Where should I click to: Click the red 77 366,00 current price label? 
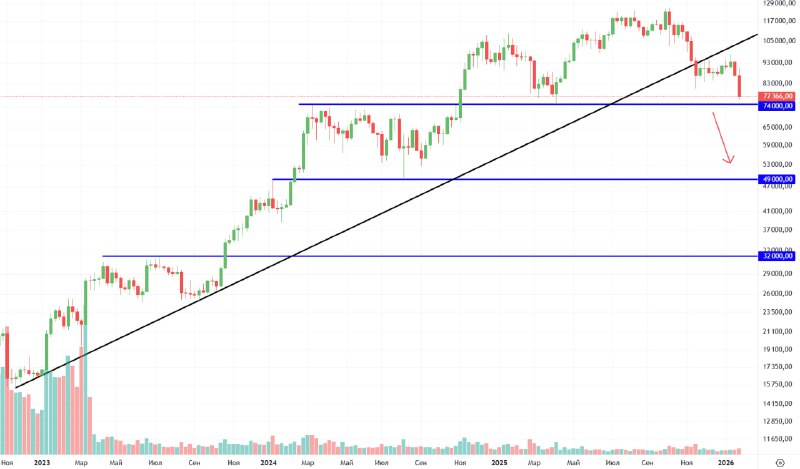coord(776,96)
